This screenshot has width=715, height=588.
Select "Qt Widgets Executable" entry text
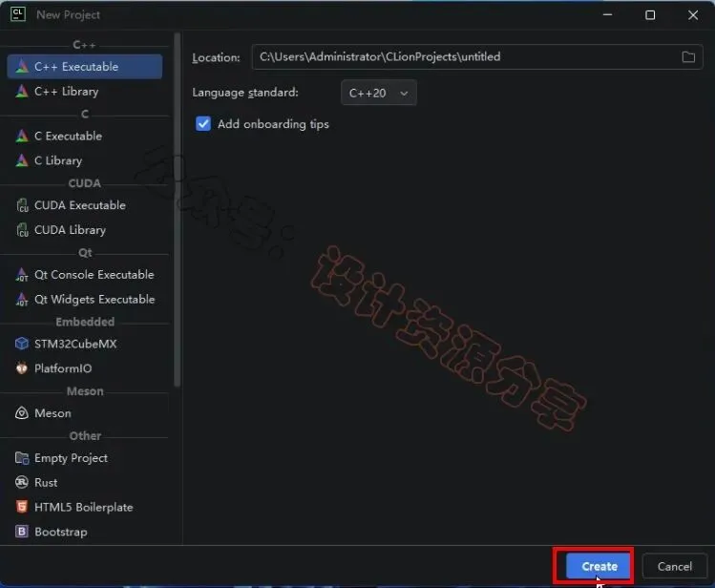pyautogui.click(x=95, y=299)
